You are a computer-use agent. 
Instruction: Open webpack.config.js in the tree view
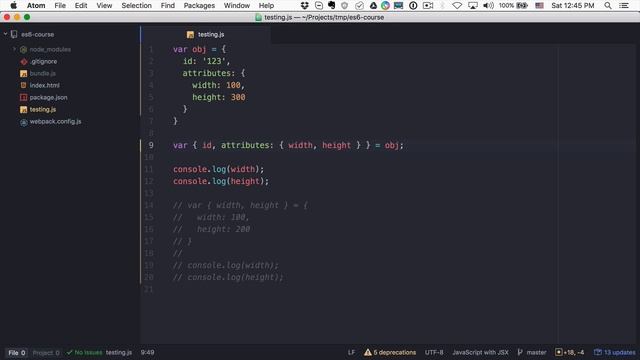pos(55,121)
